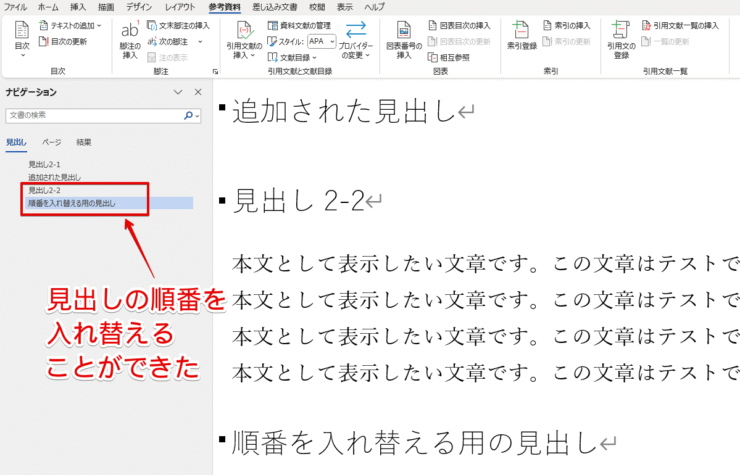Close the ナビゲーション pane

(198, 92)
